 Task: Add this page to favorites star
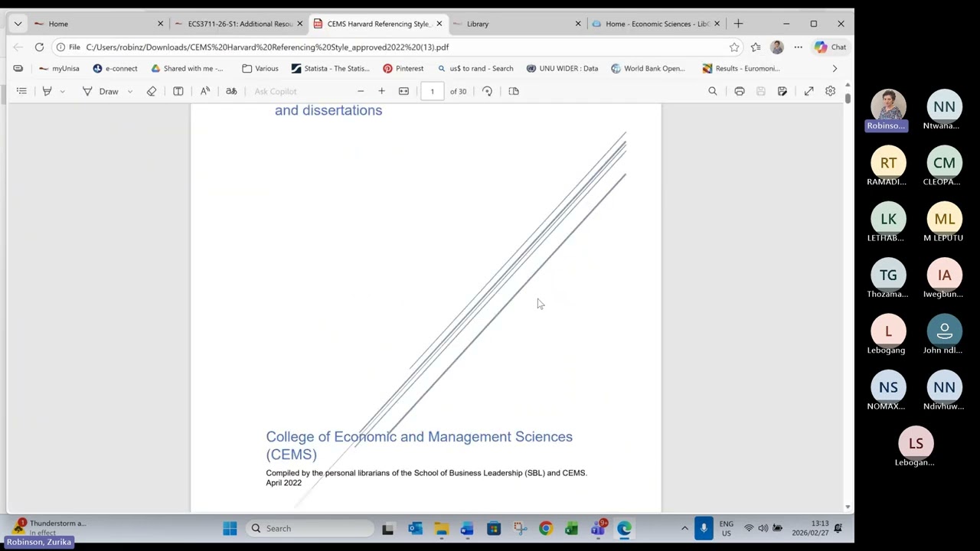(734, 47)
